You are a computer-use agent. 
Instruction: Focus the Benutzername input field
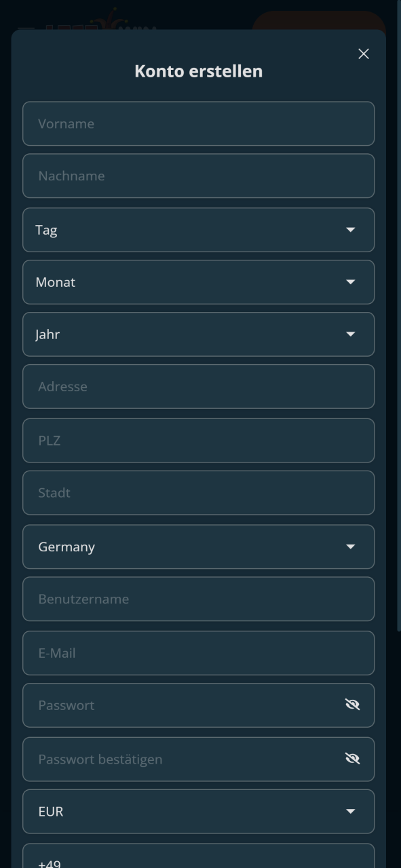198,599
